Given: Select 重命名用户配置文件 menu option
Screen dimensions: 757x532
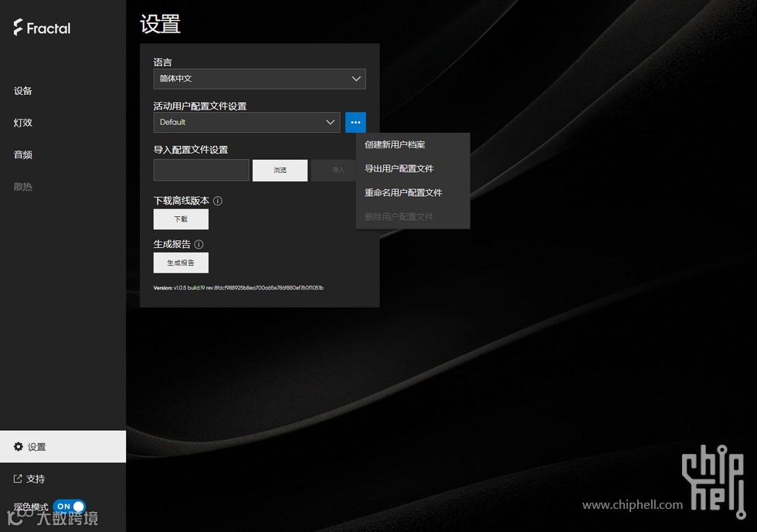Looking at the screenshot, I should [x=412, y=192].
